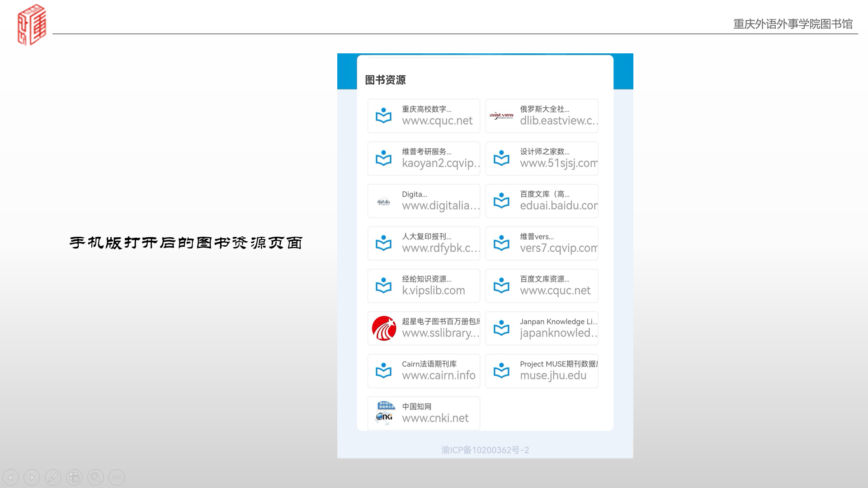
Task: Open the www.rdfybk link
Action: point(441,248)
